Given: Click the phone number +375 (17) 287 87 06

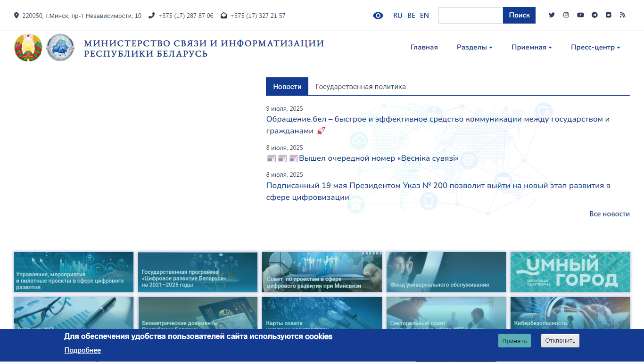Looking at the screenshot, I should coord(186,16).
